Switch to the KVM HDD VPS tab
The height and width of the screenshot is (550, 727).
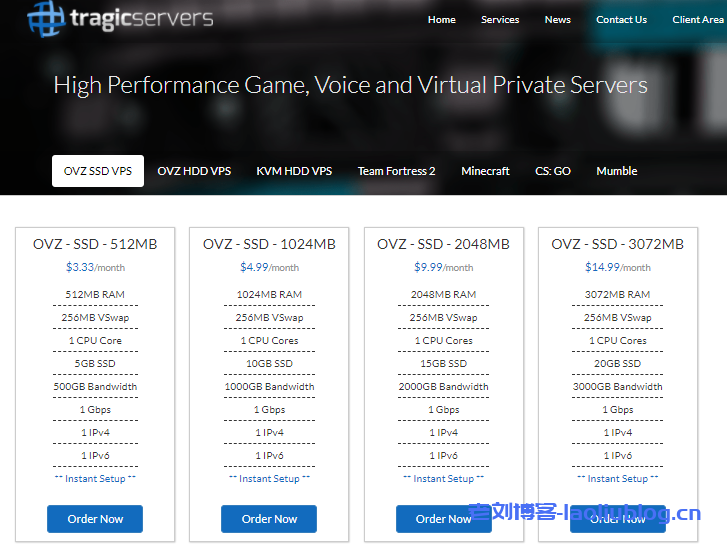294,171
